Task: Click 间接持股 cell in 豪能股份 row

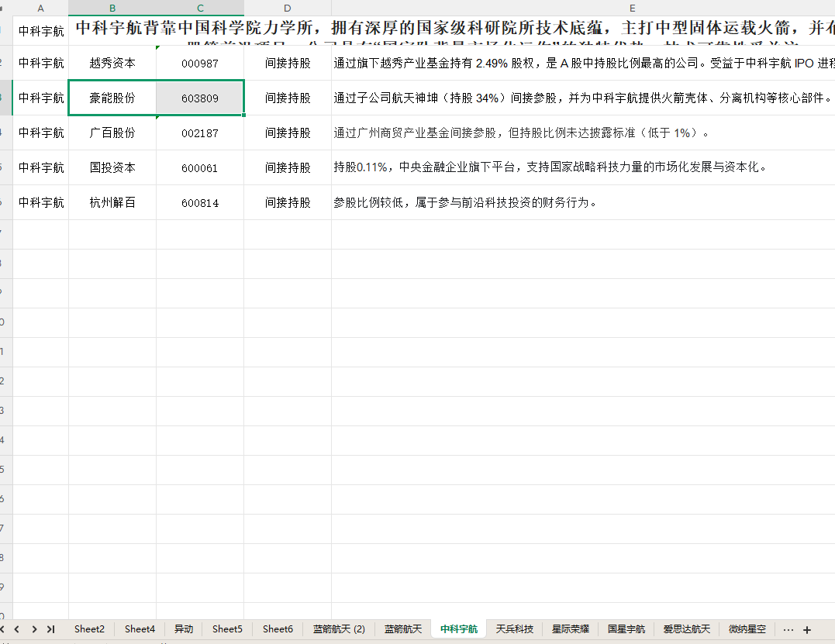Action: tap(288, 98)
